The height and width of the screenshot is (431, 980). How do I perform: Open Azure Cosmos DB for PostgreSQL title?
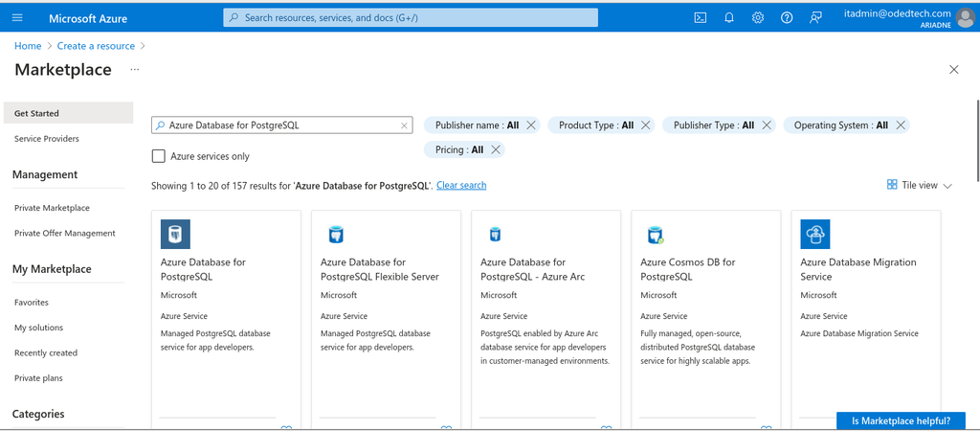click(687, 269)
